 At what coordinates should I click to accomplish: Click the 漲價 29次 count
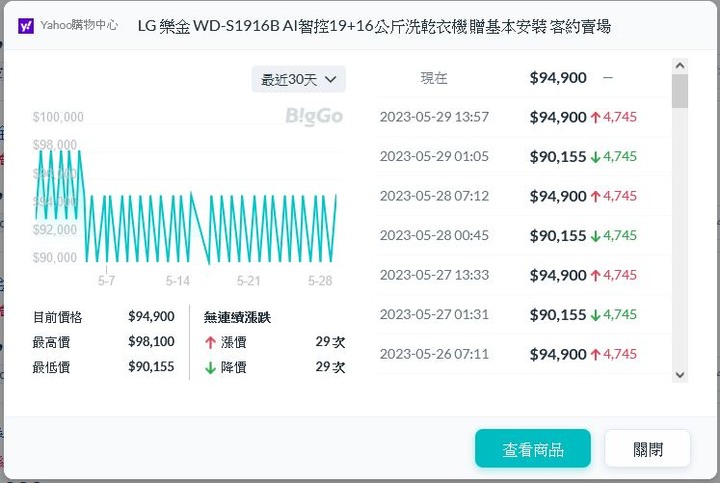coord(330,342)
